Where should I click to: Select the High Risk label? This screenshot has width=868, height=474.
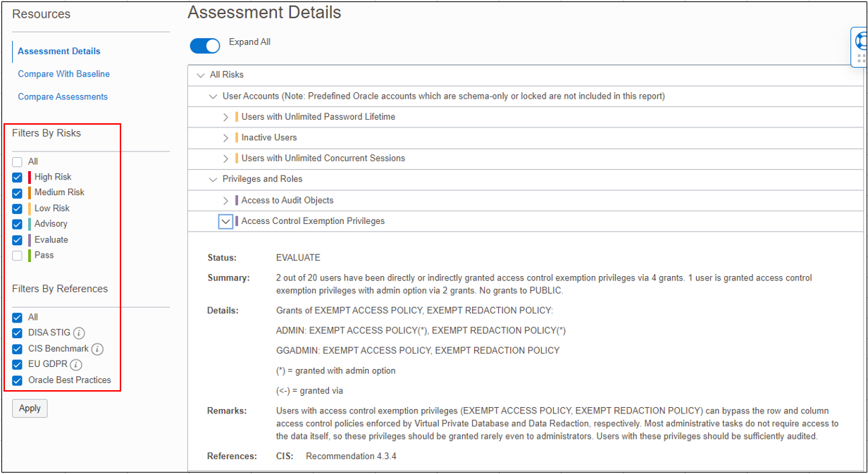pos(53,177)
